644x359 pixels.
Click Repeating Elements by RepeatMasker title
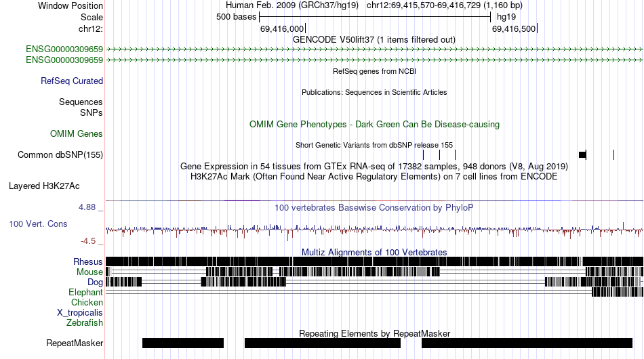(x=375, y=333)
